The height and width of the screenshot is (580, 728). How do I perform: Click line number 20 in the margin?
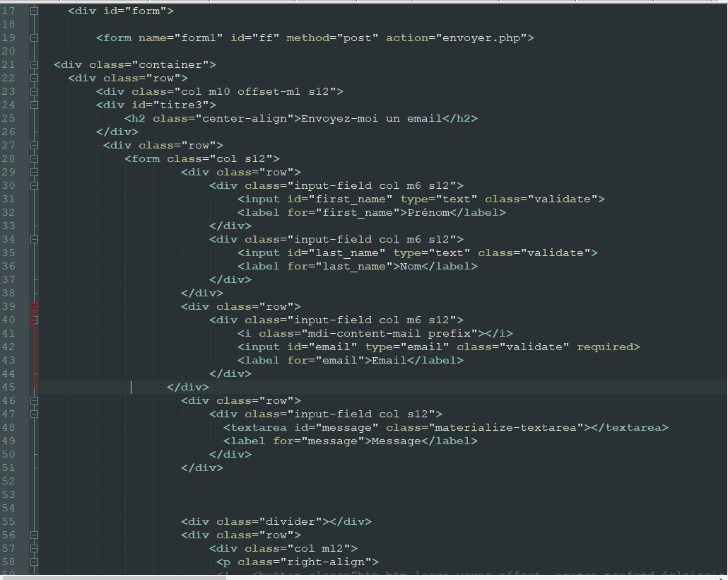tap(8, 51)
